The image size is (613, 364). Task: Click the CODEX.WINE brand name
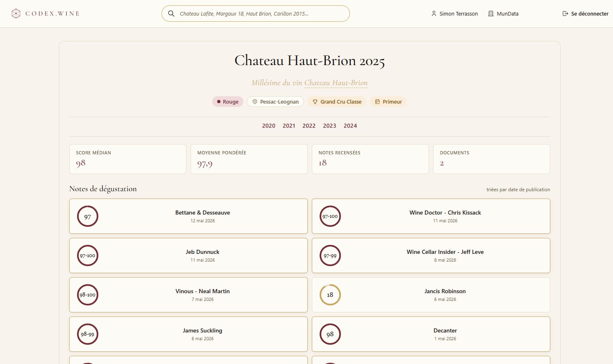point(52,14)
